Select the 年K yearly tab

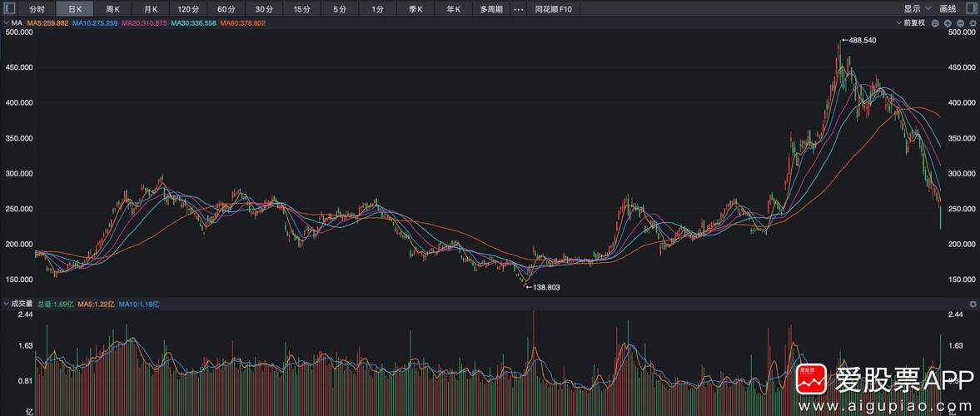click(453, 9)
